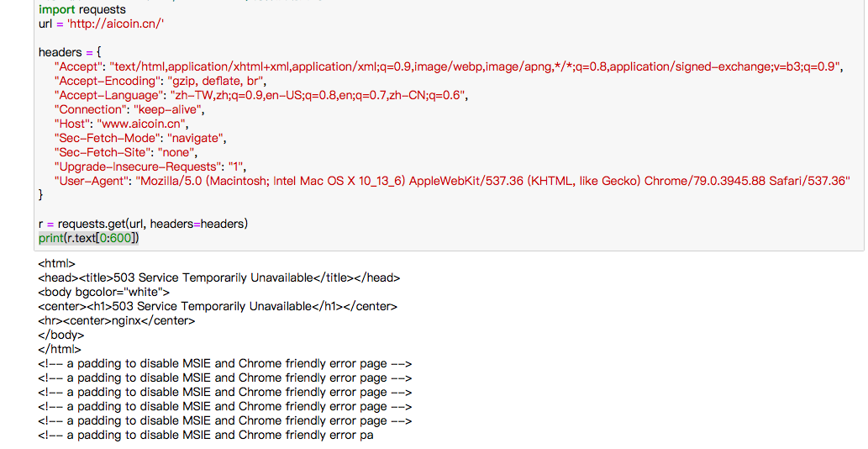Click the 503 title output line

pos(219,278)
